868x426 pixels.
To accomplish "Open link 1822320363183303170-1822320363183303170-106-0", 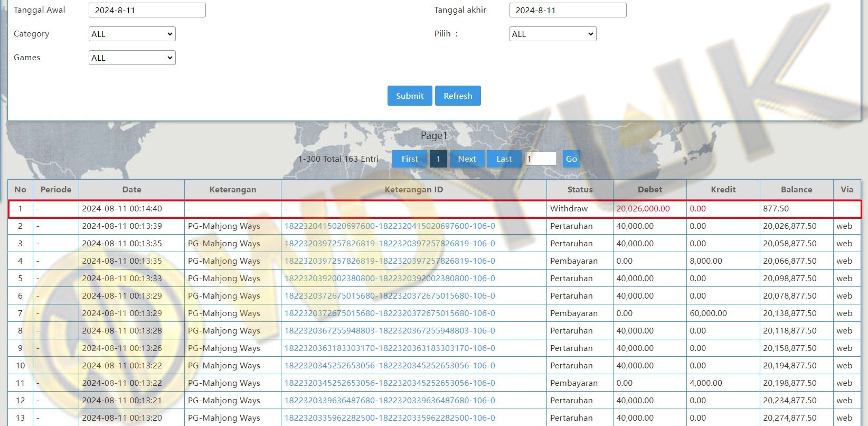I will (390, 348).
